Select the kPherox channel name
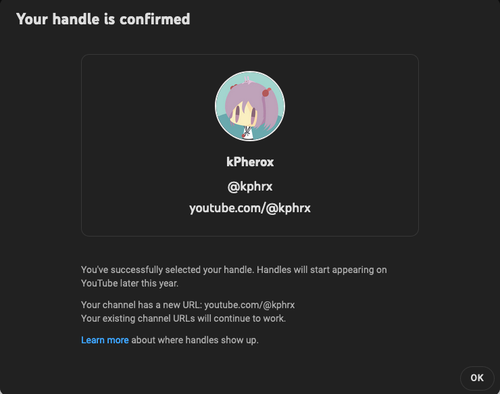 coord(250,162)
